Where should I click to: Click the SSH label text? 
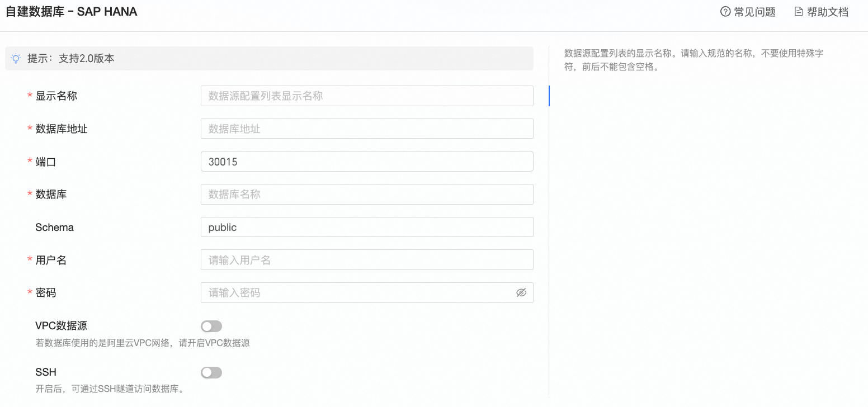pos(46,372)
